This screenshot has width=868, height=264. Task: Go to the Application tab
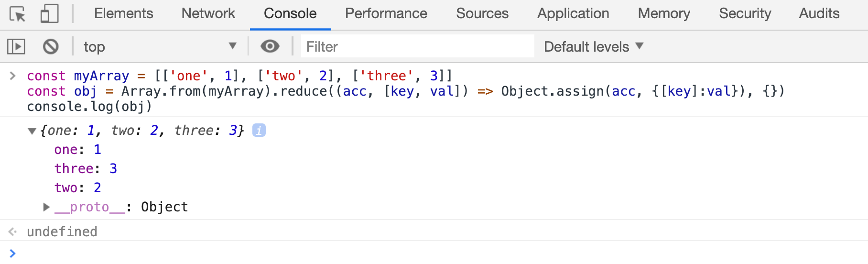[573, 13]
